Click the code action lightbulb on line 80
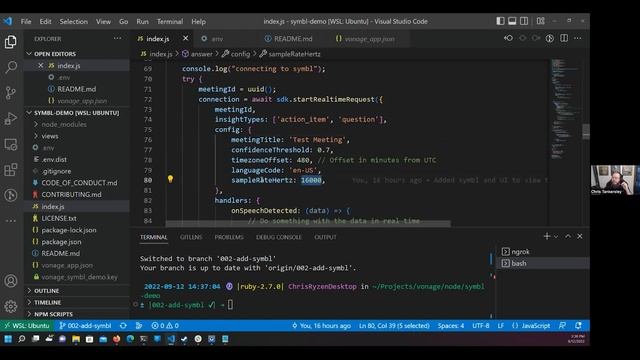640x360 pixels. 170,179
